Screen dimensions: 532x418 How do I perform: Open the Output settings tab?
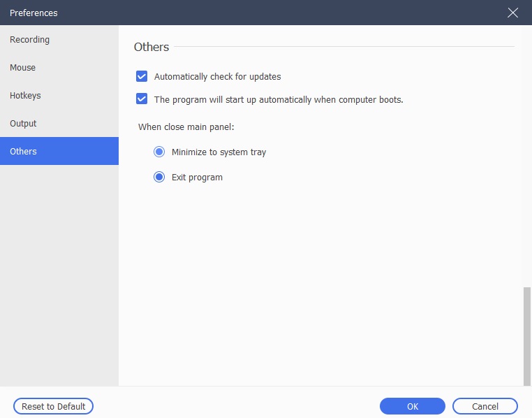coord(59,123)
